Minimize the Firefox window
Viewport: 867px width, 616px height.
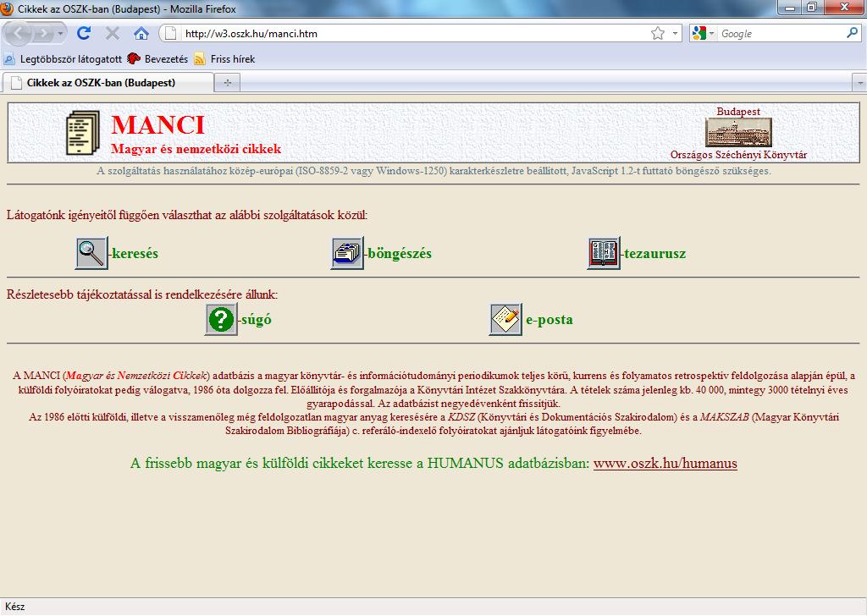pyautogui.click(x=790, y=8)
